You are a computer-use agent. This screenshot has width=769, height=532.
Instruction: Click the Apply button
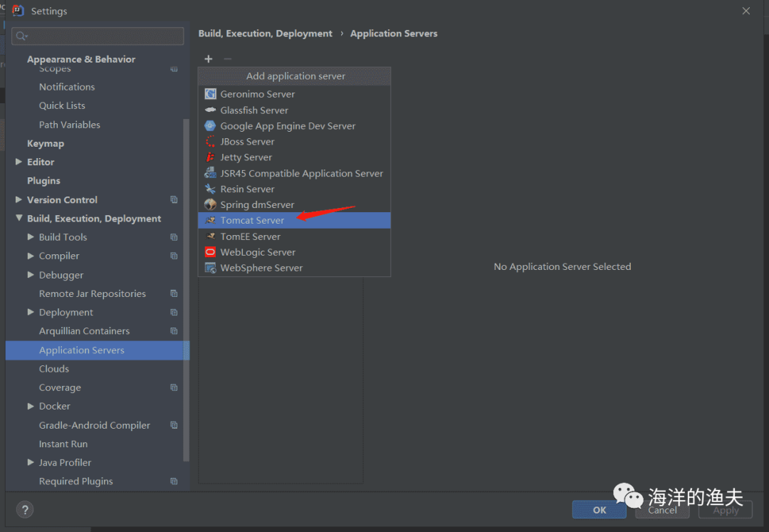[x=726, y=509]
